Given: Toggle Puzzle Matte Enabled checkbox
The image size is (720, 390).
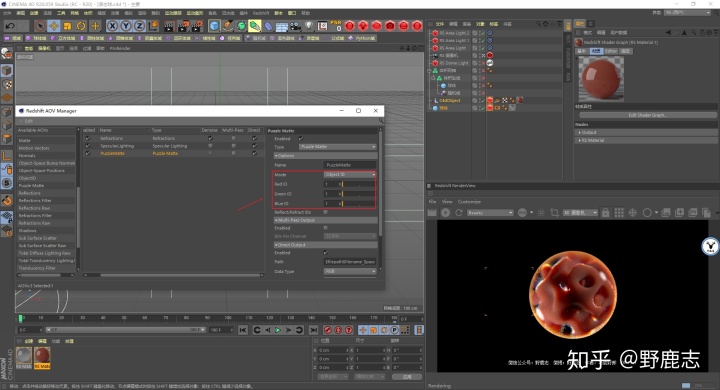Looking at the screenshot, I should pos(301,138).
